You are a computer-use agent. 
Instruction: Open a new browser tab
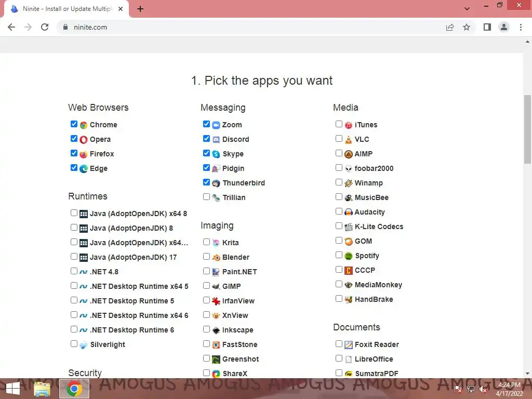coord(140,9)
